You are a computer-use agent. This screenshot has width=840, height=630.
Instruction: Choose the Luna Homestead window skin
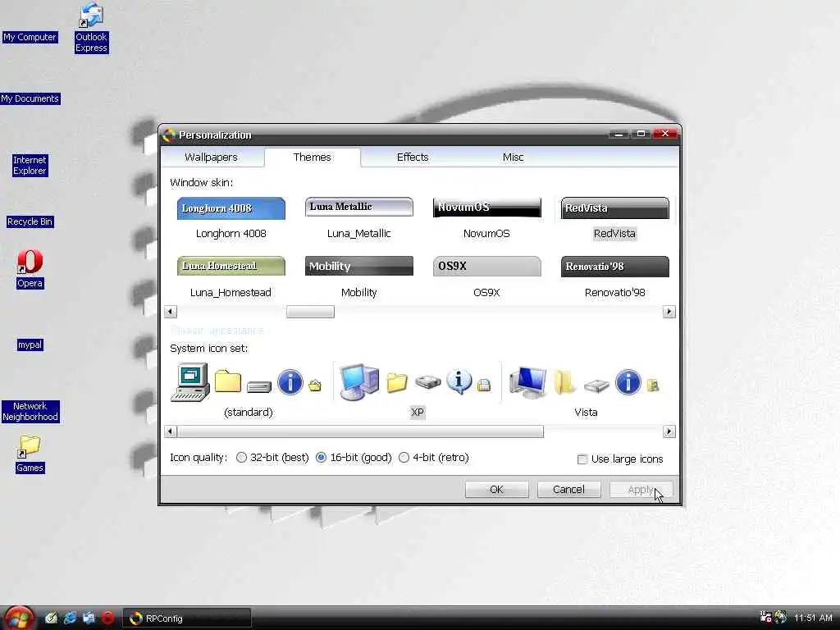[x=231, y=267]
